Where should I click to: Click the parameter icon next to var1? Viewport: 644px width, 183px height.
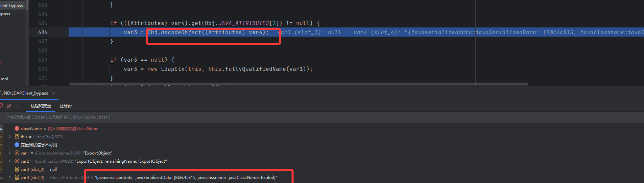(x=17, y=153)
